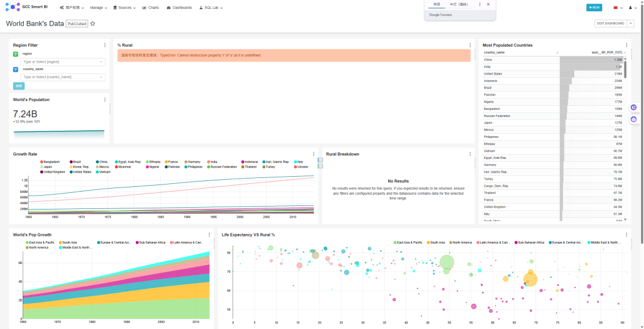Open World's Population panel three-dot menu
The image size is (644, 329).
[x=105, y=100]
